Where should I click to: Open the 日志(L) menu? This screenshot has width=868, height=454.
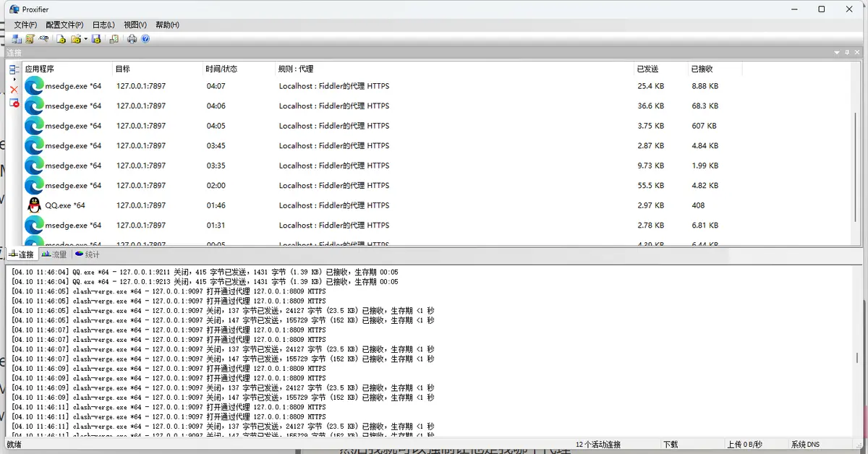103,25
